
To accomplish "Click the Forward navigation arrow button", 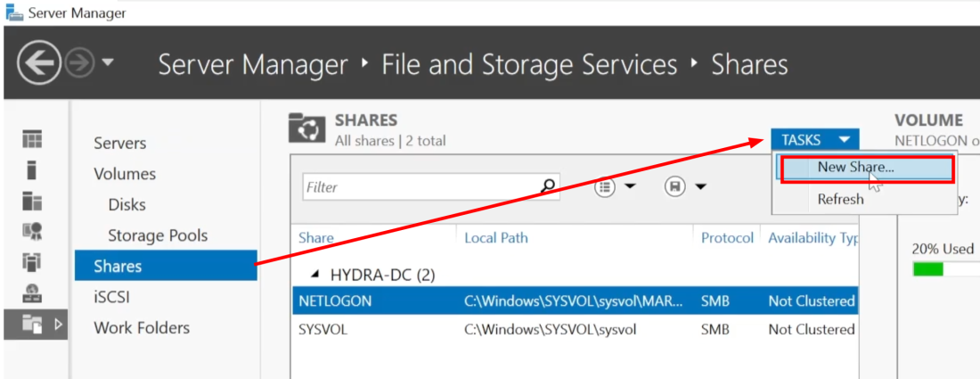I will click(x=79, y=63).
